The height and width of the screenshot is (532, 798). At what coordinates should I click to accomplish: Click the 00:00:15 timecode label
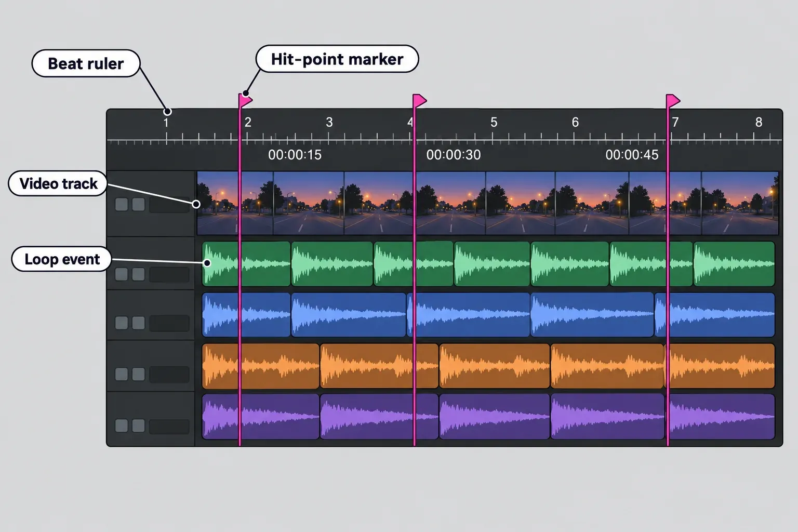[x=295, y=155]
